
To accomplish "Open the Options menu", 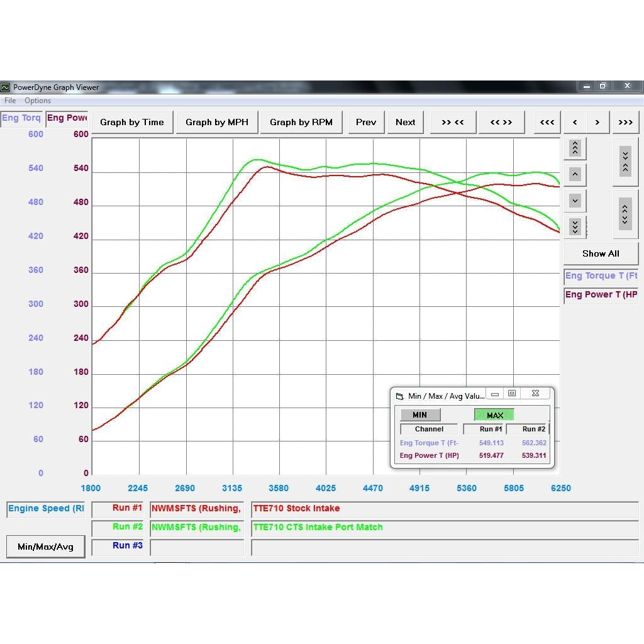I will 38,101.
